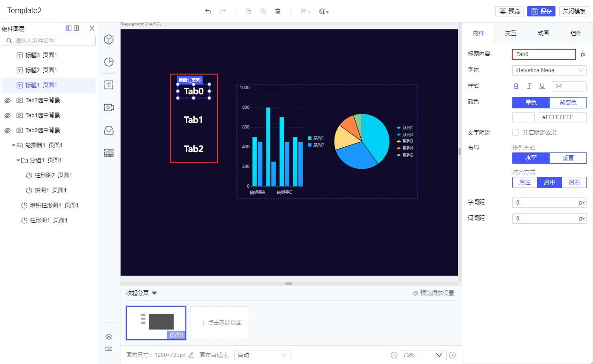Select 垂直 vertical arrangement
The width and height of the screenshot is (593, 364).
coord(568,158)
